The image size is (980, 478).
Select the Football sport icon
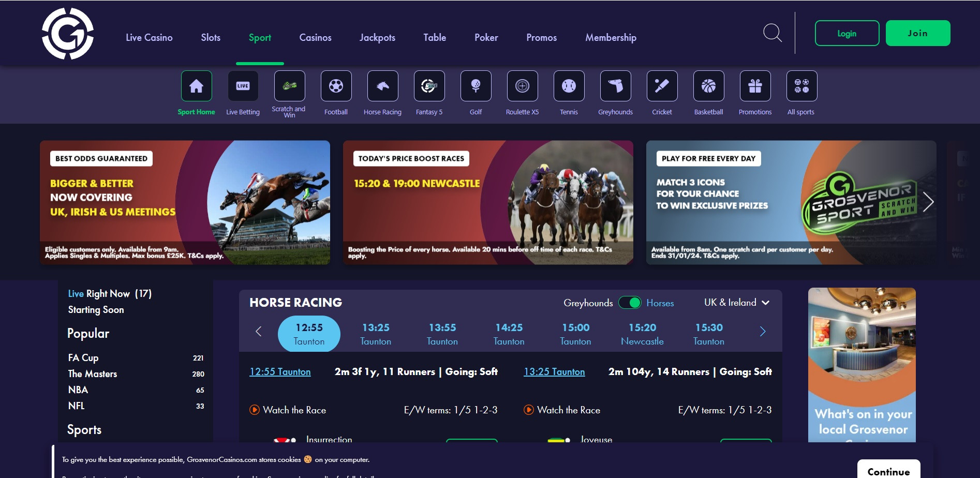[336, 86]
